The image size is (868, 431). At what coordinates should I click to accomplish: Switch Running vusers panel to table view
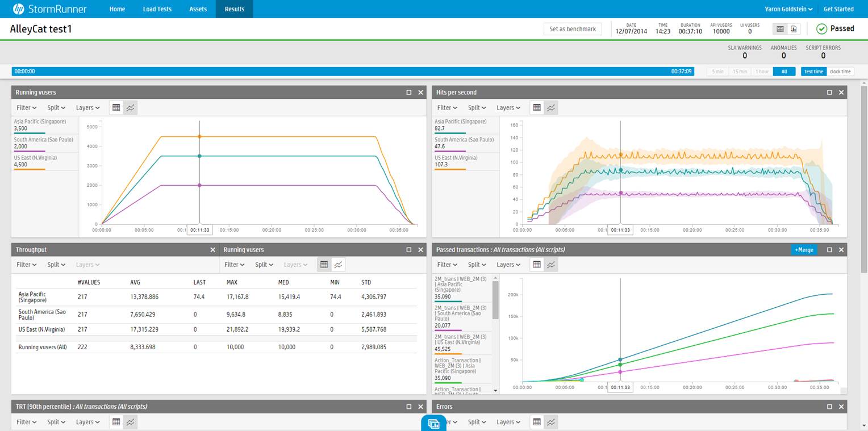coord(116,107)
